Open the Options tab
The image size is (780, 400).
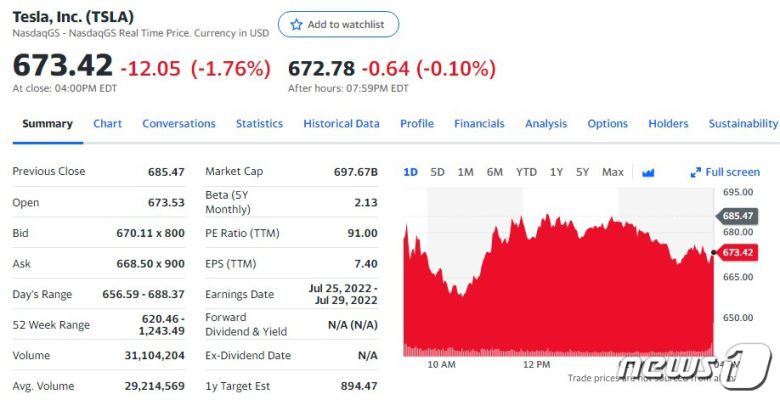coord(607,124)
